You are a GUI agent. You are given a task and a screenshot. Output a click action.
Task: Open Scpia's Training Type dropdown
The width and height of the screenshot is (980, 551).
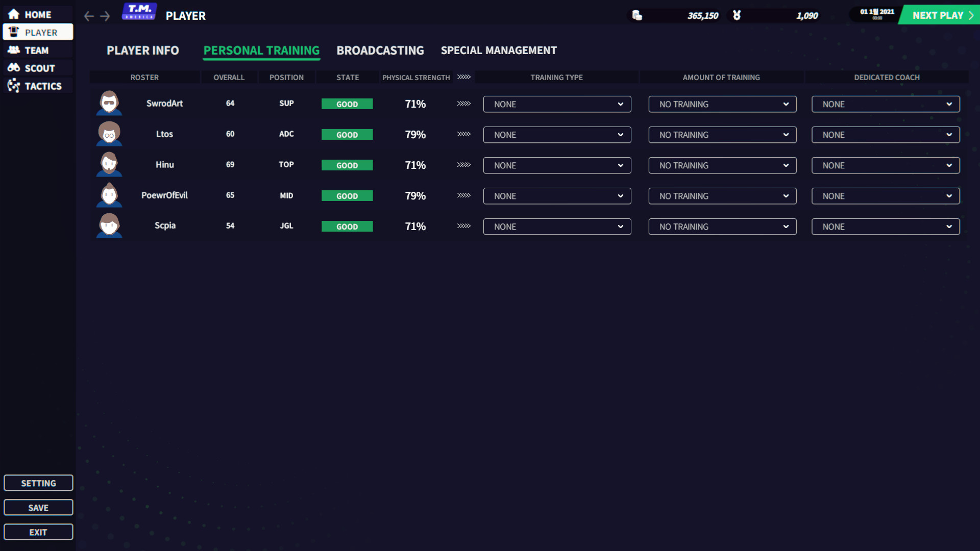[557, 227]
